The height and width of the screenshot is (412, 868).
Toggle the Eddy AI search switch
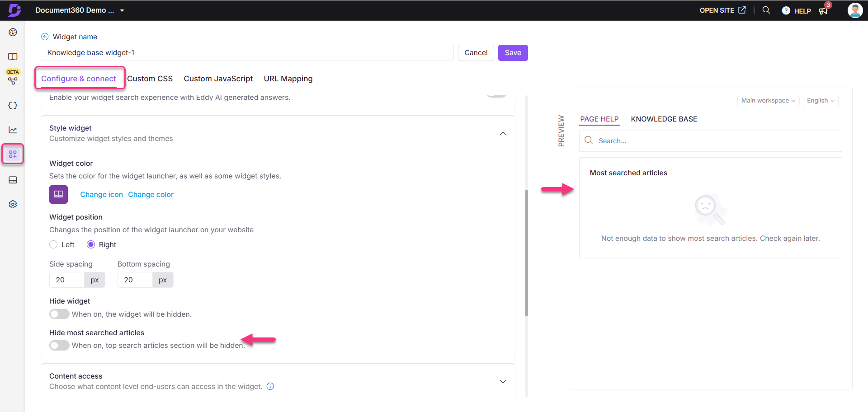(496, 96)
